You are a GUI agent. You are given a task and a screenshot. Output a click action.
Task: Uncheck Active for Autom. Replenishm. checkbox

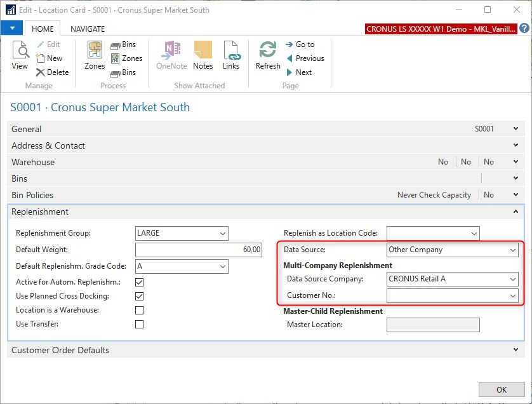140,281
